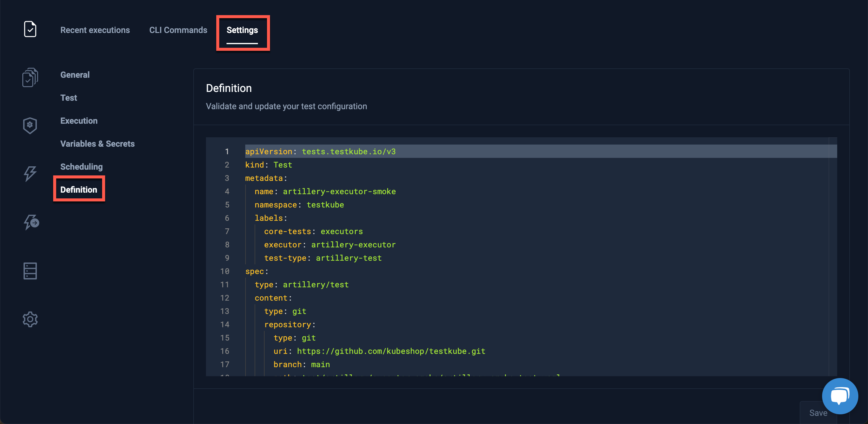Open the Sources server rack icon
Screen dimensions: 868x424
tap(30, 271)
